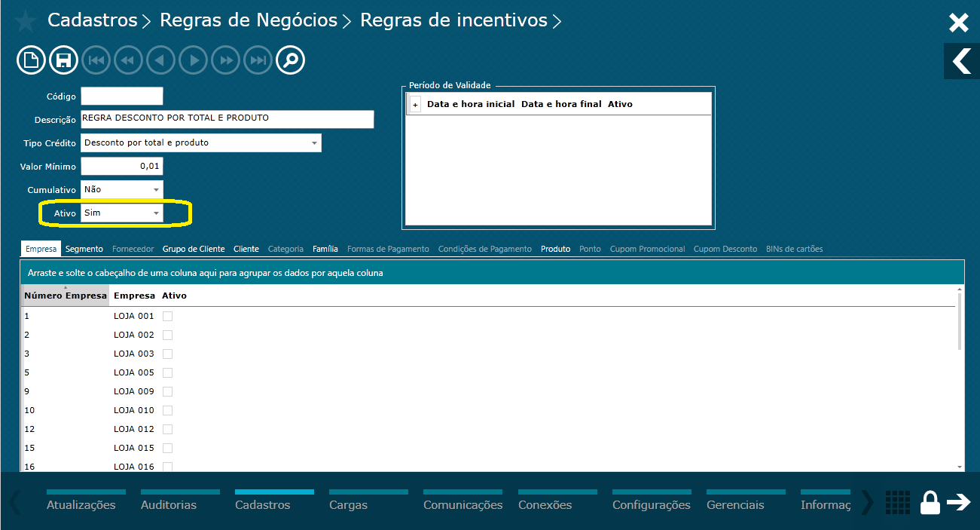Click the padlock icon in the bottom bar

tap(930, 502)
